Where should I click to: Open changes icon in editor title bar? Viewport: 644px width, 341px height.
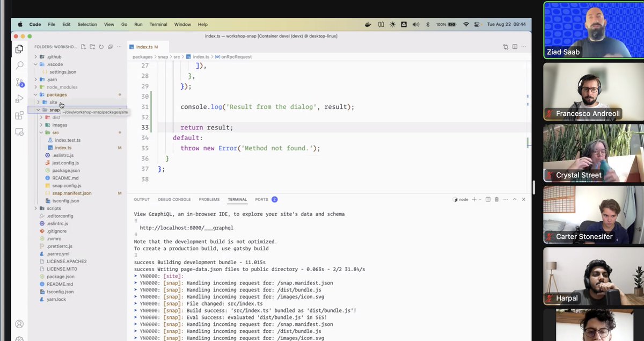(x=506, y=47)
